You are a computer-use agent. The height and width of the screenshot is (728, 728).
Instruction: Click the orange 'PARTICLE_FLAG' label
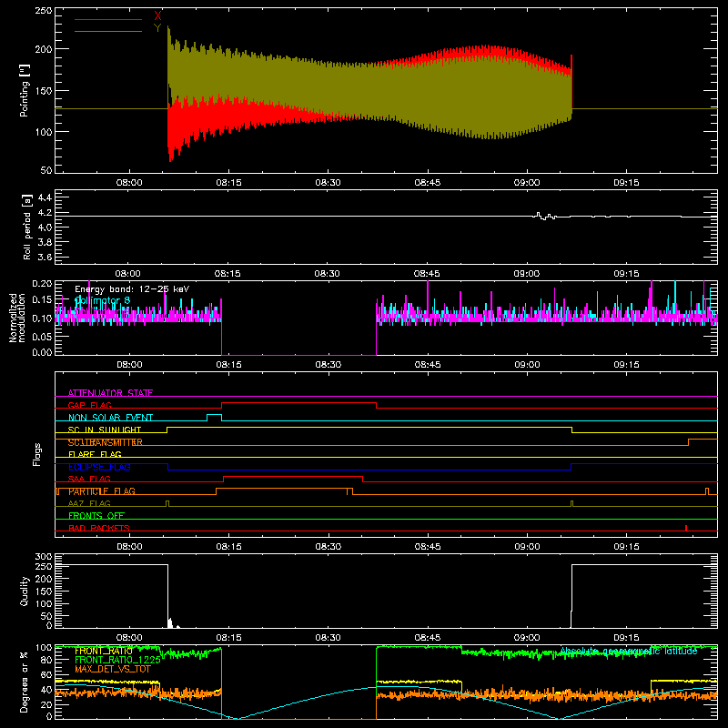coord(102,491)
